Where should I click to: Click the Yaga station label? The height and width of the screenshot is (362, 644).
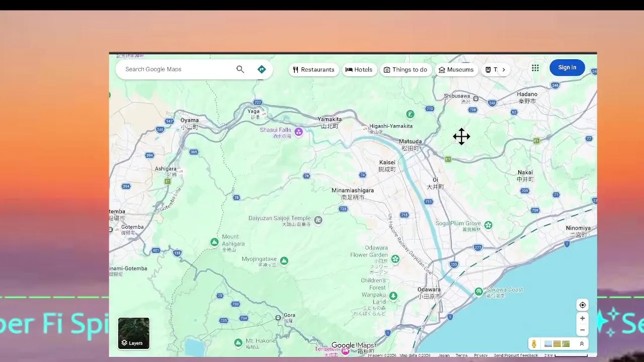point(254,114)
